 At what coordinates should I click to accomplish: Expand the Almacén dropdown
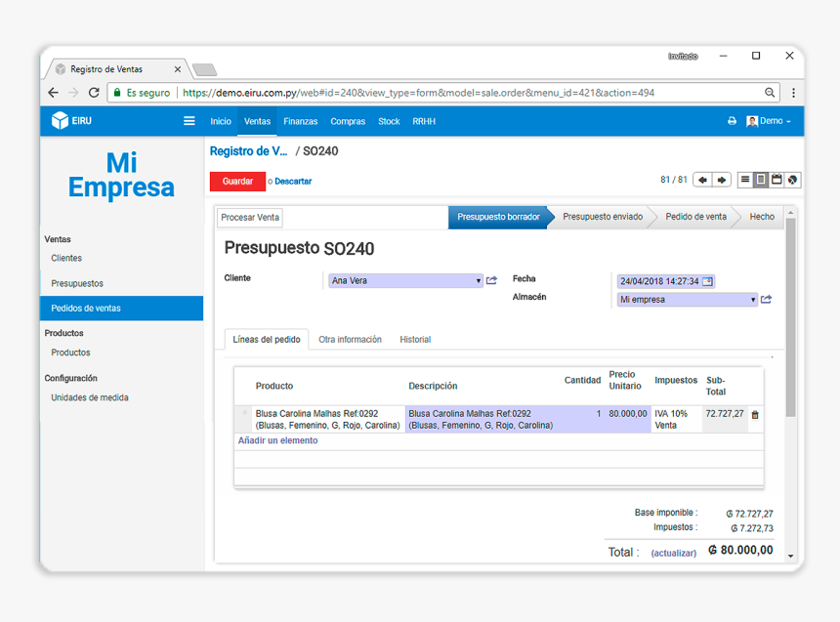pos(752,300)
